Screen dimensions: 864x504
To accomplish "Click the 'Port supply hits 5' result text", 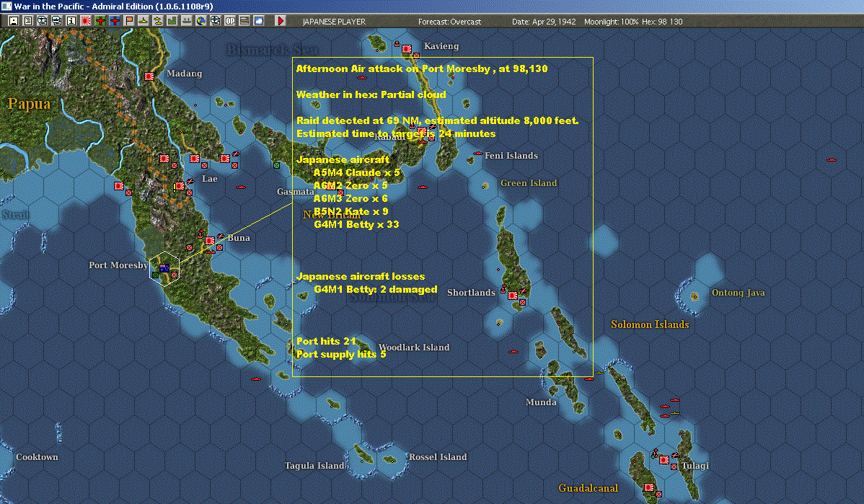I will 340,354.
